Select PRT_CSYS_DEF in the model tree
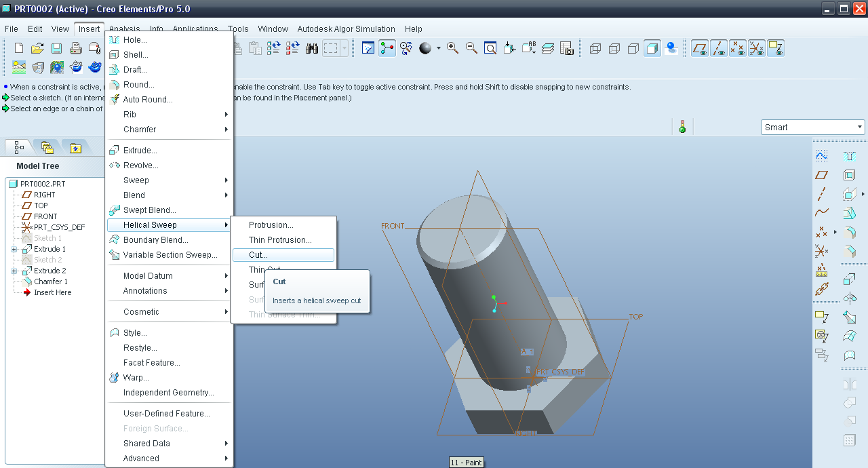 tap(60, 227)
